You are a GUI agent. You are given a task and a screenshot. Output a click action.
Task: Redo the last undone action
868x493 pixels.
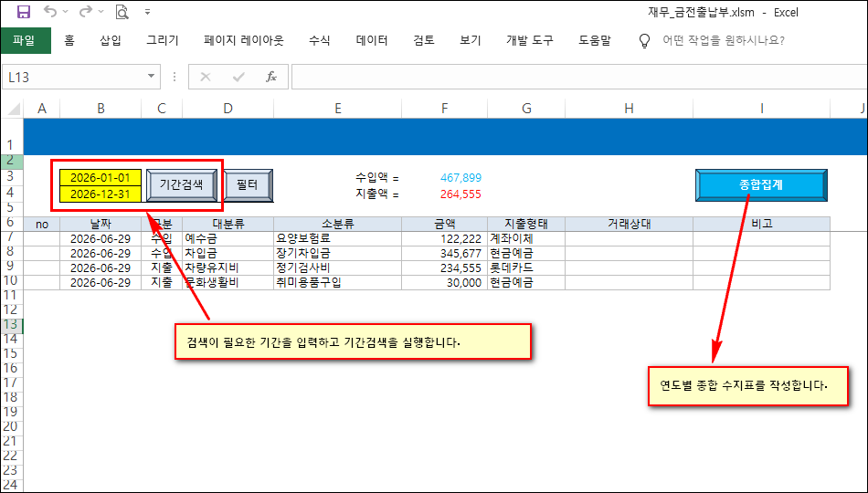point(86,12)
